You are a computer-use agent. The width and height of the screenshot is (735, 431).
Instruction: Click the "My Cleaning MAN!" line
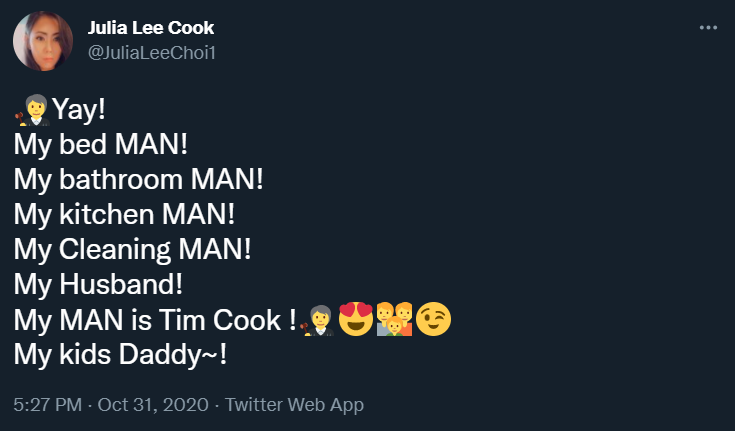133,249
